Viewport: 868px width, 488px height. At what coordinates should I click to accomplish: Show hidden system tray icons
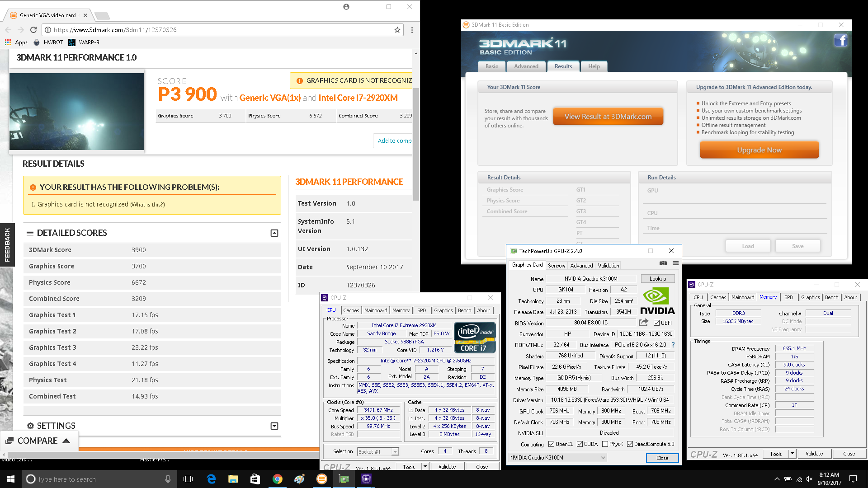click(777, 479)
